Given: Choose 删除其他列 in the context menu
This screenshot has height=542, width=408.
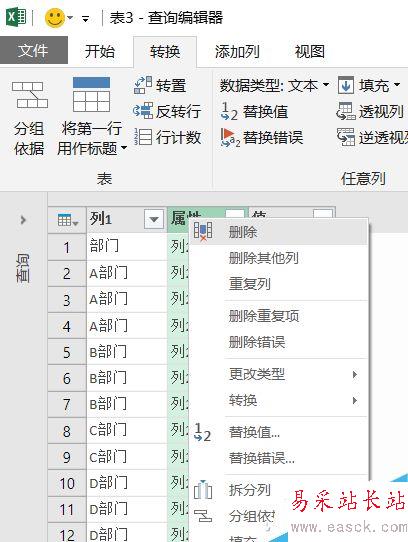Looking at the screenshot, I should coord(279,258).
